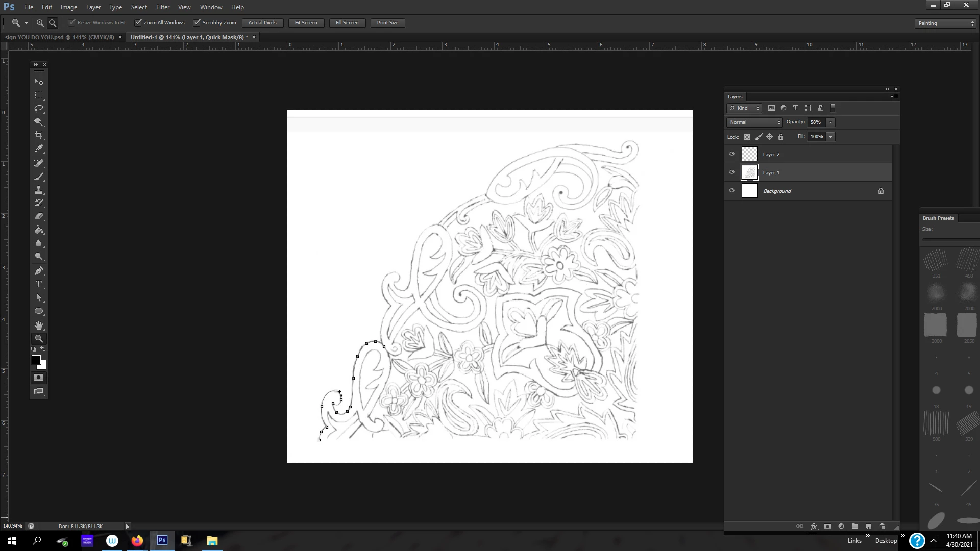The image size is (980, 551).
Task: Toggle Quick Mask mode icon
Action: [39, 378]
